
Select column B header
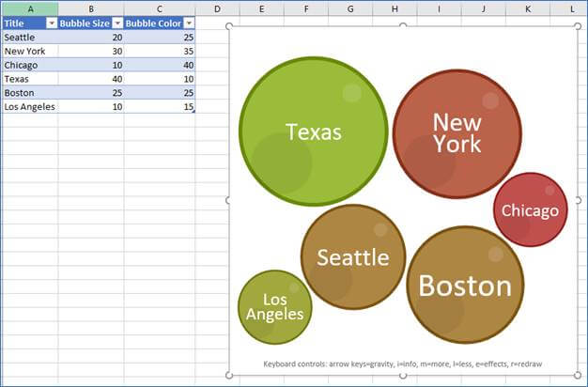pyautogui.click(x=91, y=9)
